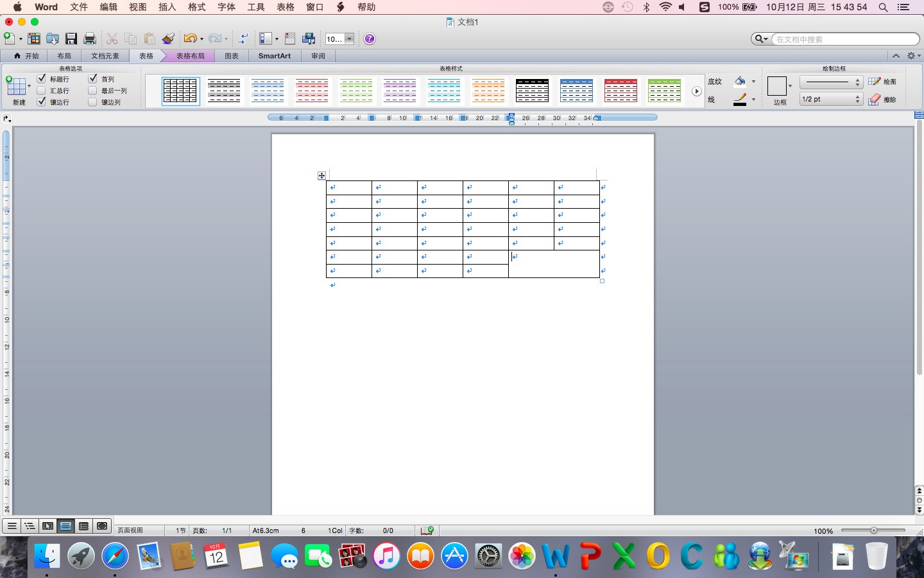The height and width of the screenshot is (578, 924).
Task: Uncheck the 标题行 checkbox
Action: coord(42,79)
